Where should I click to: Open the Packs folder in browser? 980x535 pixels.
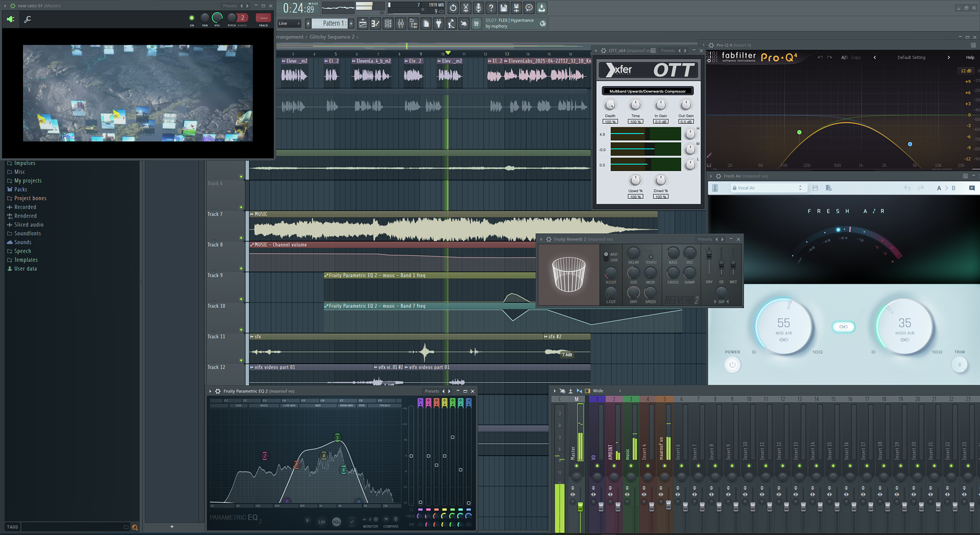coord(20,189)
